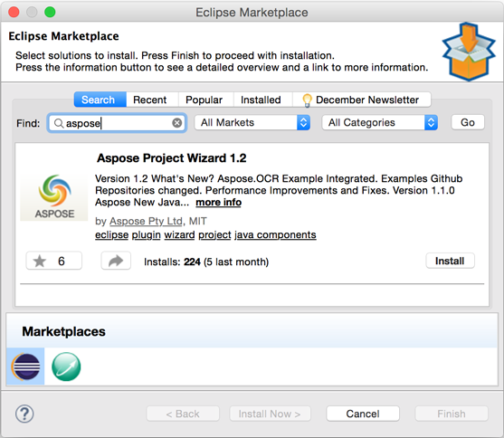The image size is (504, 438).
Task: Click the green zoom window button
Action: point(50,13)
